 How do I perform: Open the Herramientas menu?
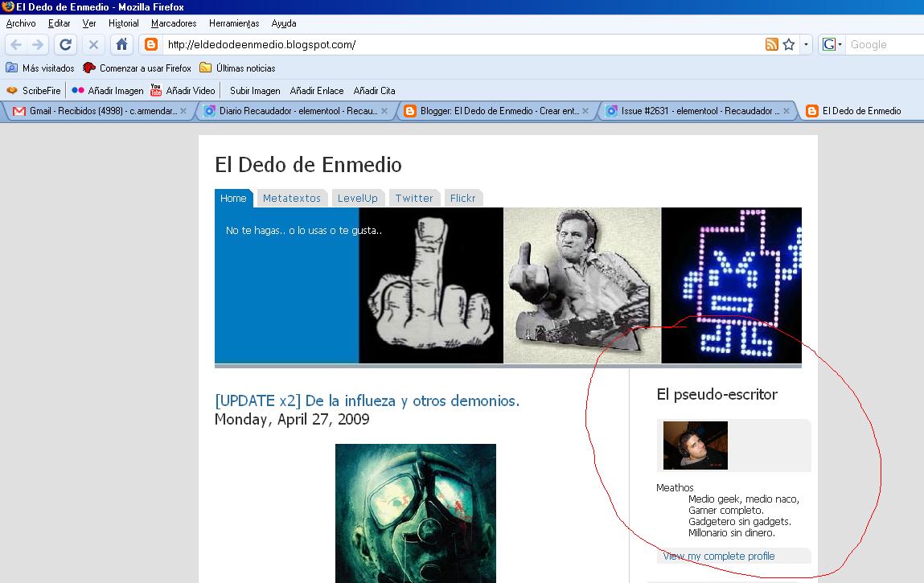234,23
